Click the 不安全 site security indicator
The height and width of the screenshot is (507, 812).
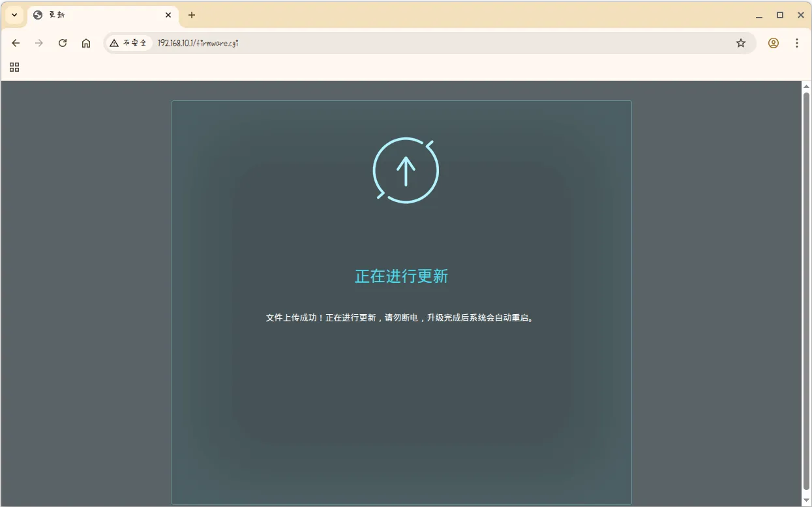(x=128, y=43)
